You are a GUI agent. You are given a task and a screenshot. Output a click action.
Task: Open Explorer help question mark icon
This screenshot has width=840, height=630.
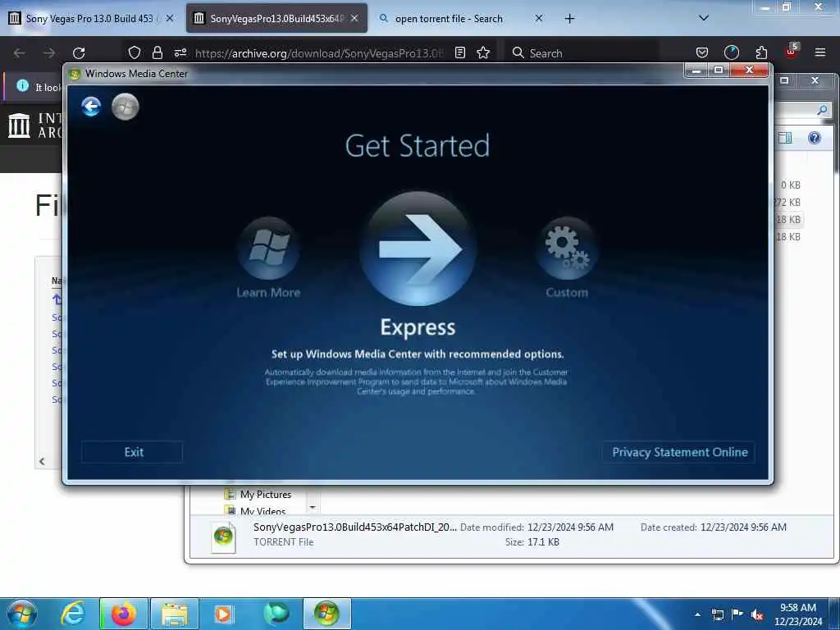click(815, 138)
